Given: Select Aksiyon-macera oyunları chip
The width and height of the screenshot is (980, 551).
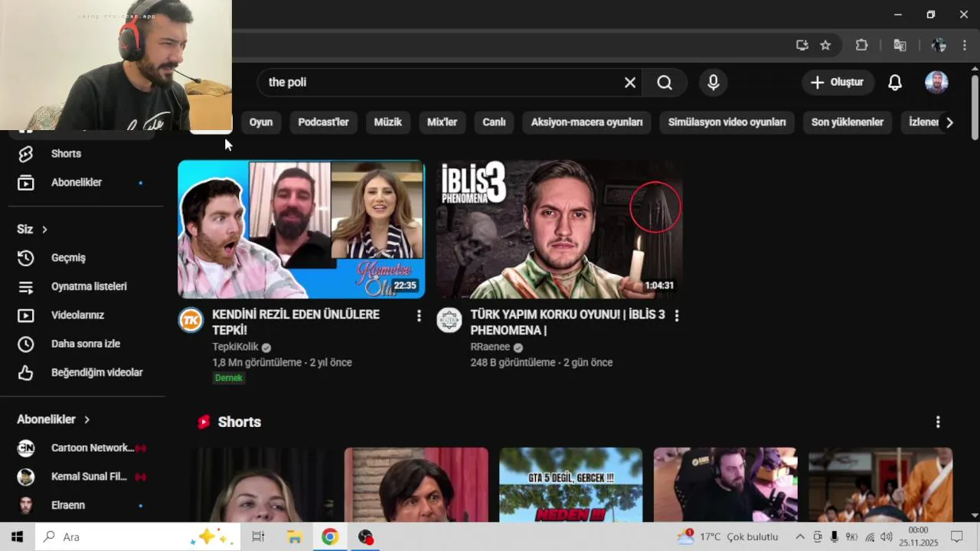Looking at the screenshot, I should [586, 122].
